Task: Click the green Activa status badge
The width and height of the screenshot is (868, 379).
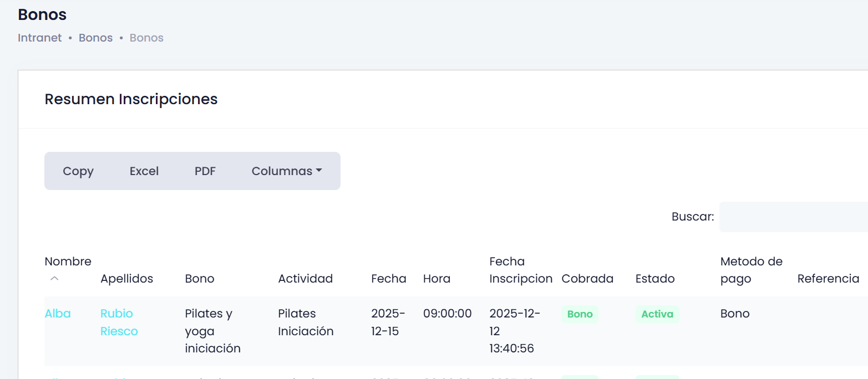Action: coord(657,314)
